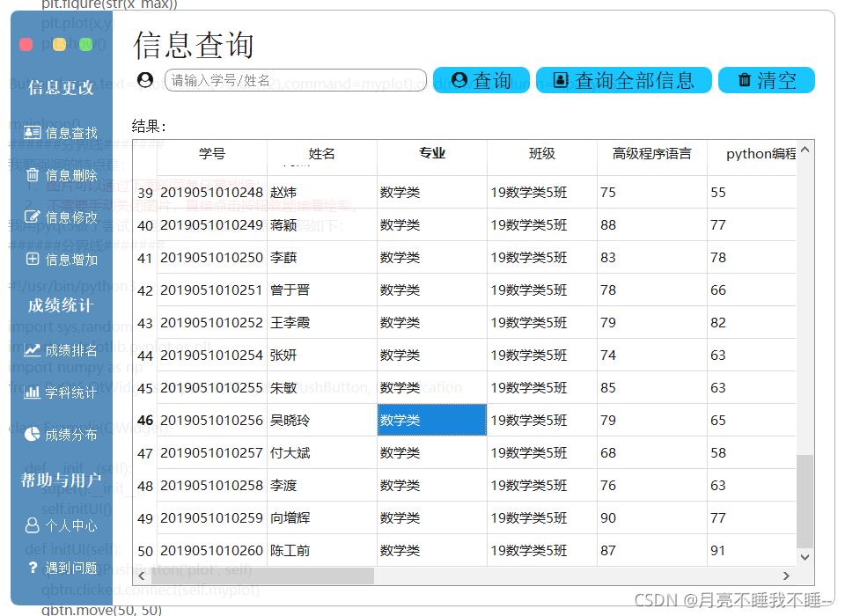Click the edit pencil icon beside 信息修改

(x=33, y=217)
